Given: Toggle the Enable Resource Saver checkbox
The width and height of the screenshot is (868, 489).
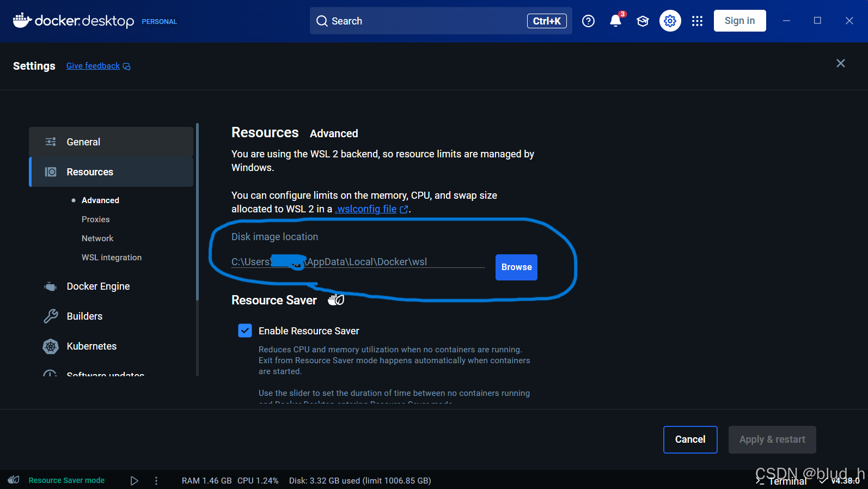Looking at the screenshot, I should click(x=245, y=331).
